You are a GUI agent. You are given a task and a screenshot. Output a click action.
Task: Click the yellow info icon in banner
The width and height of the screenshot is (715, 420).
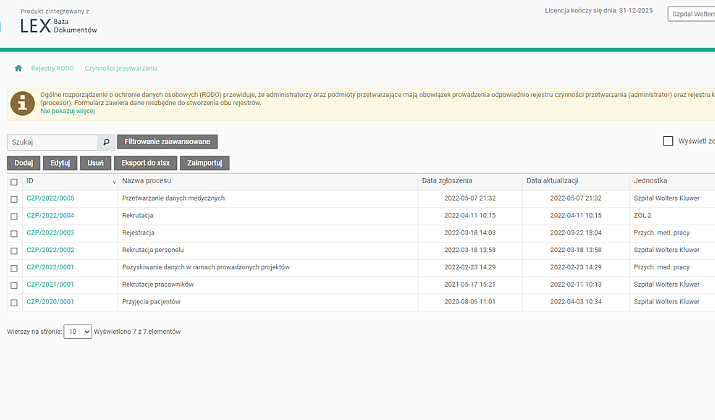[x=23, y=102]
